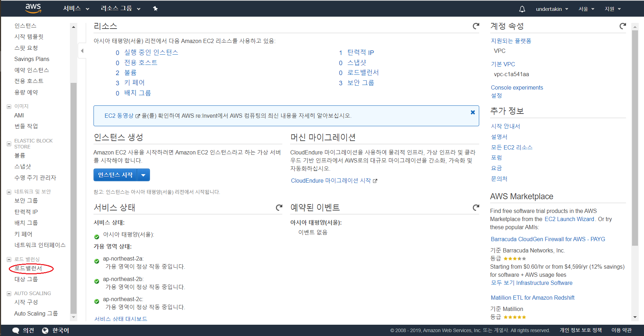Open 수명 주기 관리자 in the sidebar
The image size is (644, 336).
35,178
